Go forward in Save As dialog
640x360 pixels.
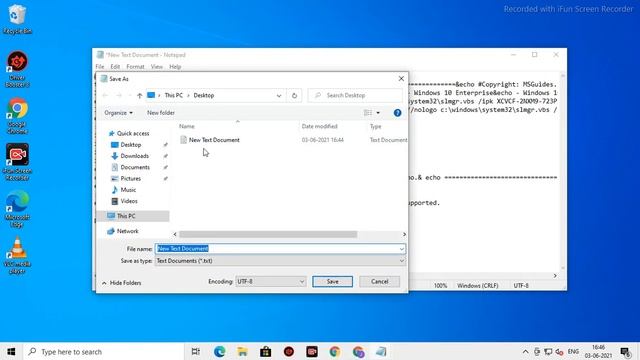(x=119, y=96)
